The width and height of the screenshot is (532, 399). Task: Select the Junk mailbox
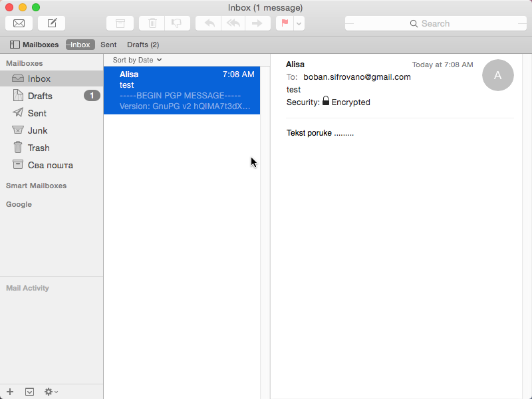point(52,130)
